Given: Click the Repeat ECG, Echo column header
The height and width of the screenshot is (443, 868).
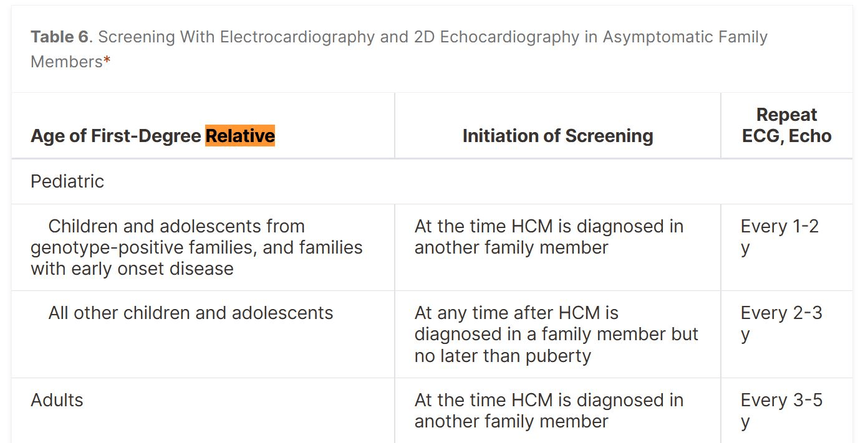Looking at the screenshot, I should (x=787, y=125).
